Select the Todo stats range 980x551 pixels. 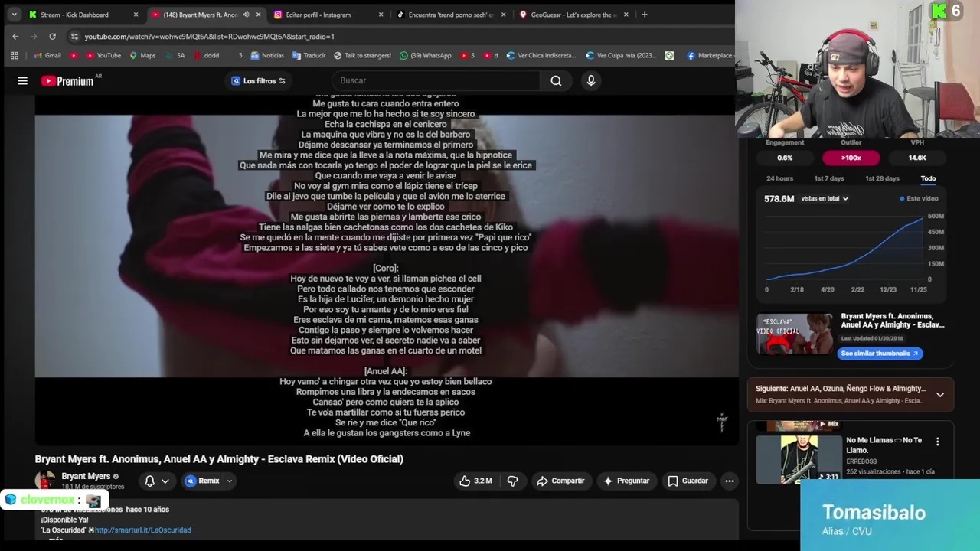click(928, 178)
